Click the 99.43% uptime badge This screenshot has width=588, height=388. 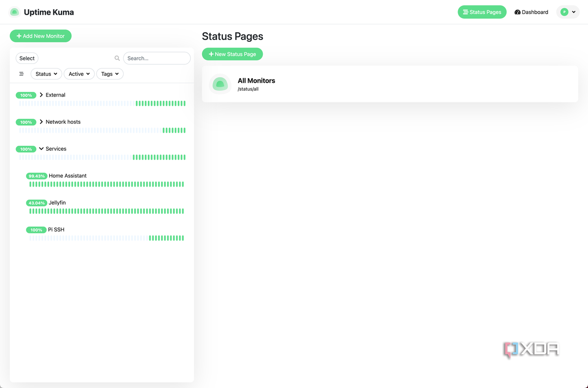pos(37,176)
